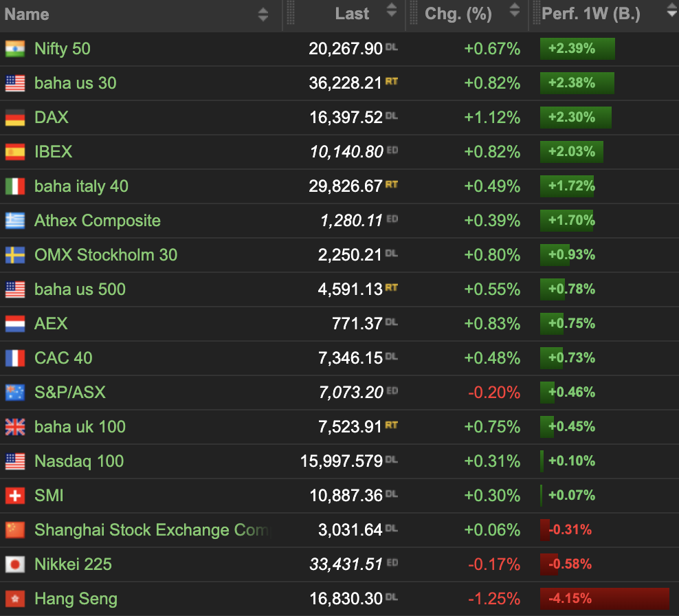Open the baha uk 100 link
Image resolution: width=679 pixels, height=616 pixels.
pos(80,427)
